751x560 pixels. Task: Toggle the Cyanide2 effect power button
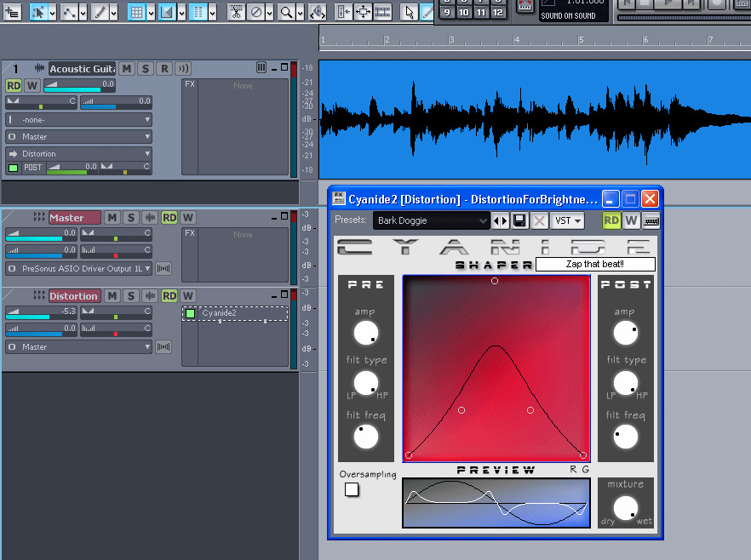click(191, 313)
